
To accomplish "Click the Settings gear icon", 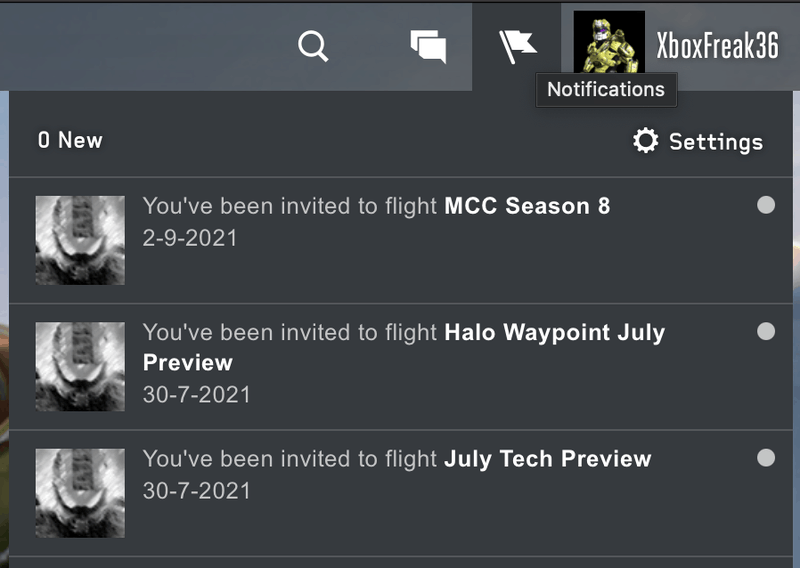I will click(x=646, y=141).
